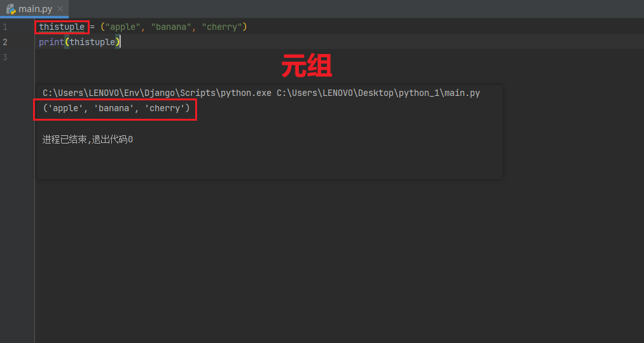This screenshot has width=644, height=343.
Task: Close the main.py tab
Action: 60,9
